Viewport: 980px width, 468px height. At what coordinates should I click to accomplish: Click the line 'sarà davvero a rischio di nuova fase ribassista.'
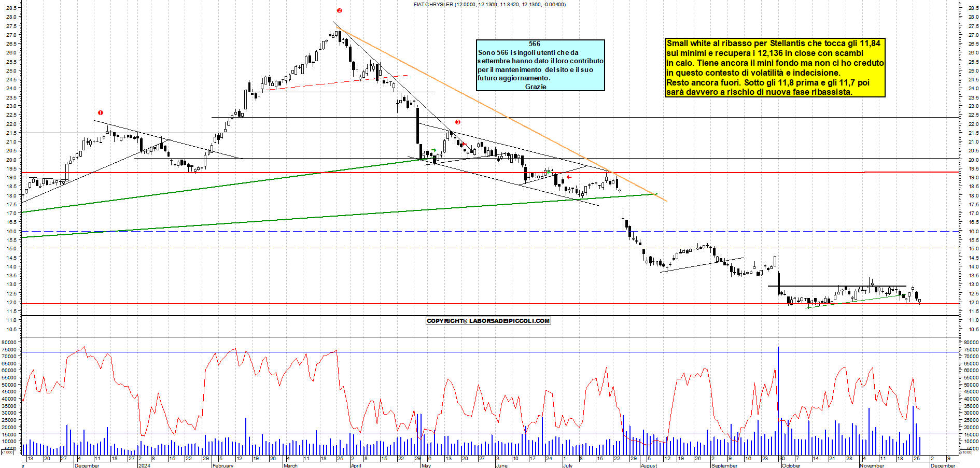759,92
